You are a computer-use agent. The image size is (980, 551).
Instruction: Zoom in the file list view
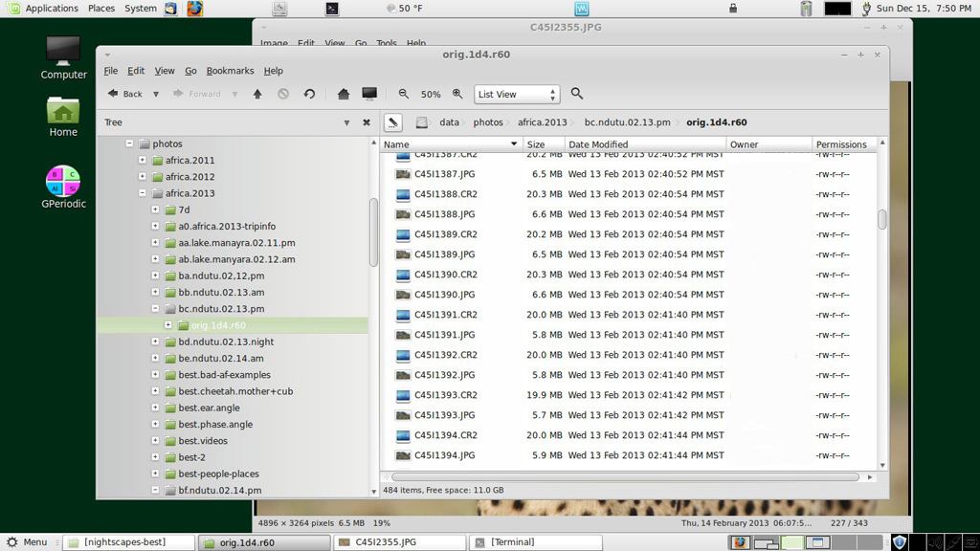457,94
